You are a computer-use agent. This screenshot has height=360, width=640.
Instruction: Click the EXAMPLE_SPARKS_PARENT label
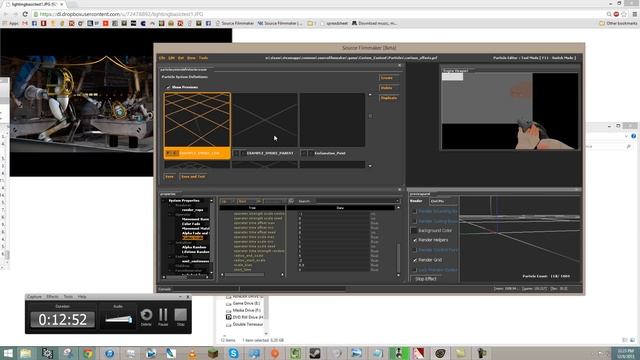pyautogui.click(x=270, y=153)
